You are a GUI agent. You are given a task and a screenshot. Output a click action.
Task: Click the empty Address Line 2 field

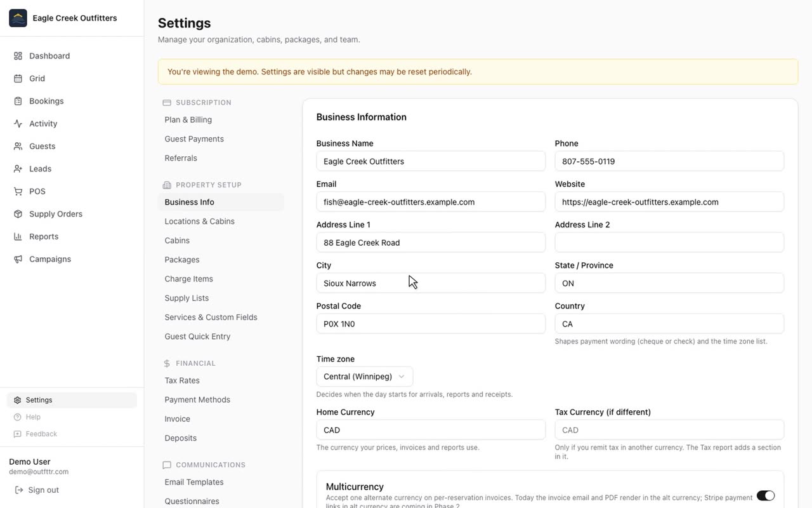[669, 243]
